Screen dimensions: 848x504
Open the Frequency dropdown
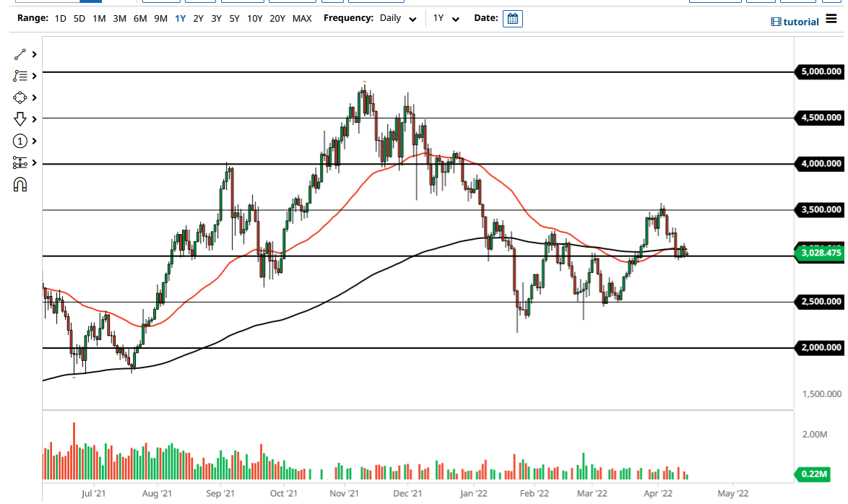click(x=396, y=18)
